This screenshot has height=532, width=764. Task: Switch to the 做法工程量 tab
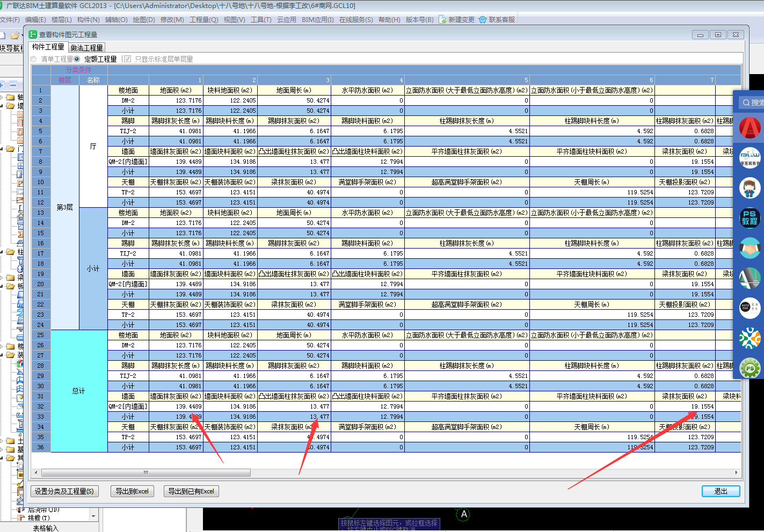[x=86, y=48]
